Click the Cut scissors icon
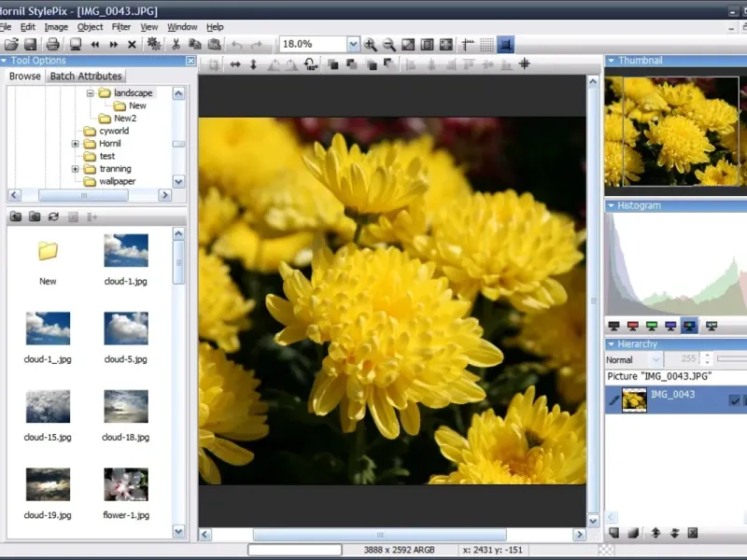The image size is (747, 560). coord(176,45)
